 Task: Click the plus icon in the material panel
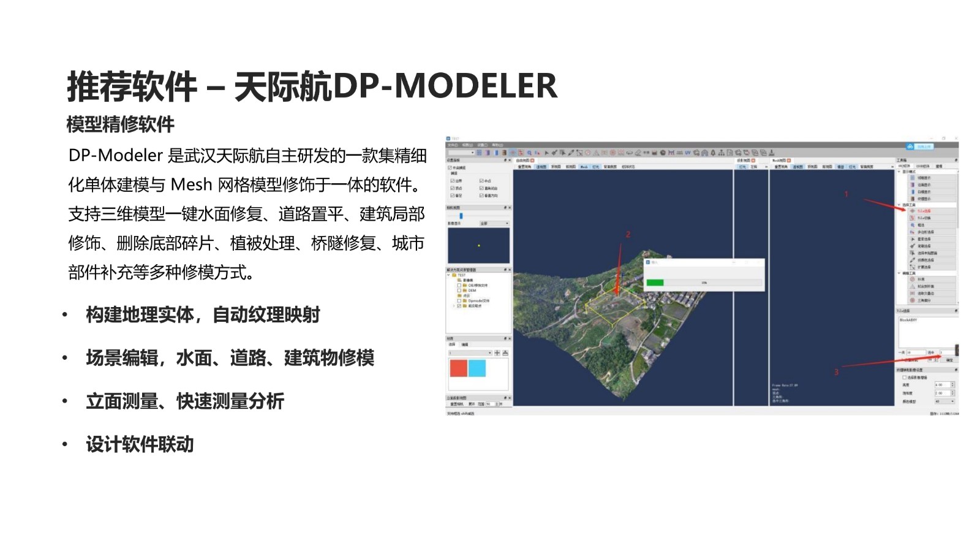click(497, 353)
